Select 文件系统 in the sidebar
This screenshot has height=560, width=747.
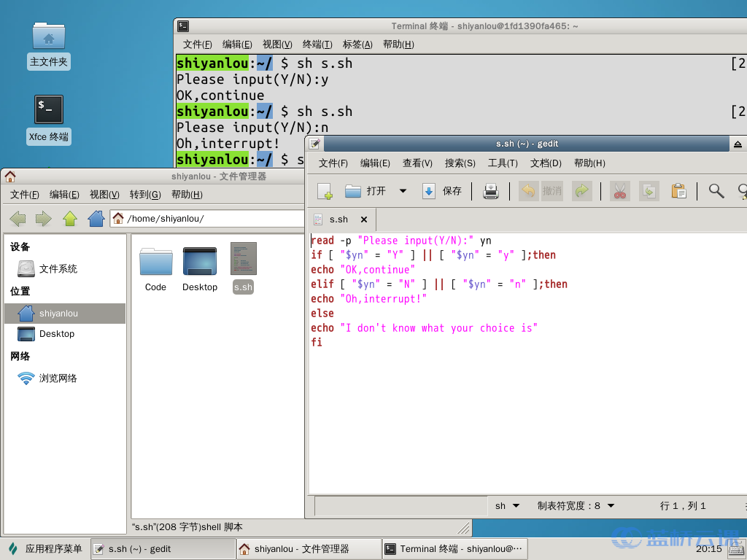point(58,269)
